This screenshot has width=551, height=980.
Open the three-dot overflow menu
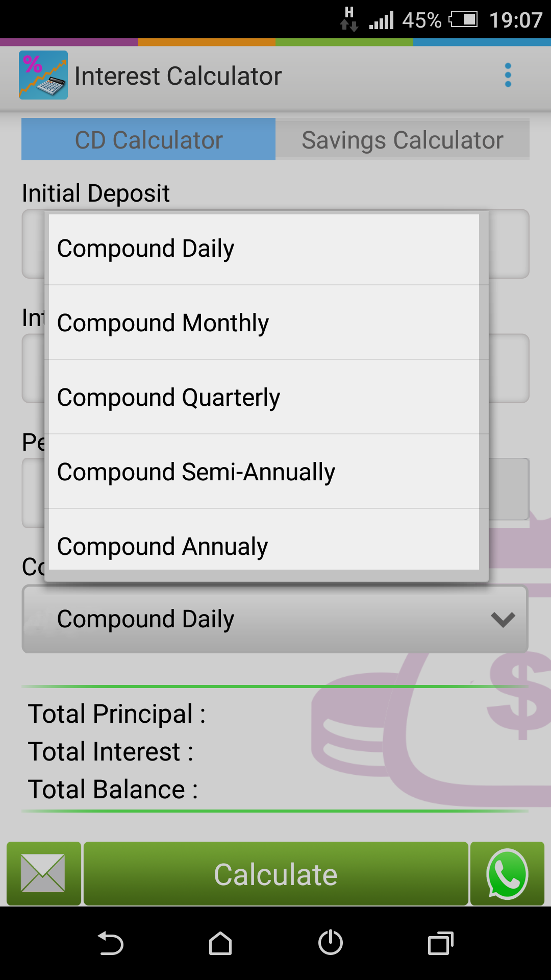coord(508,75)
